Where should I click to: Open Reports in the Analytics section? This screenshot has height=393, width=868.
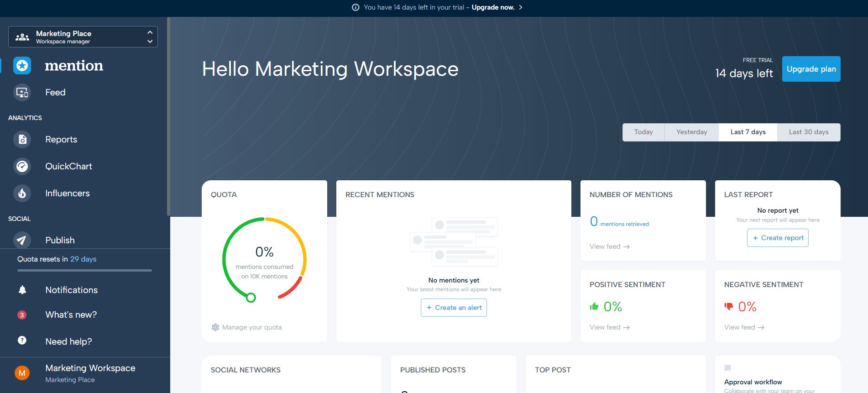[61, 140]
